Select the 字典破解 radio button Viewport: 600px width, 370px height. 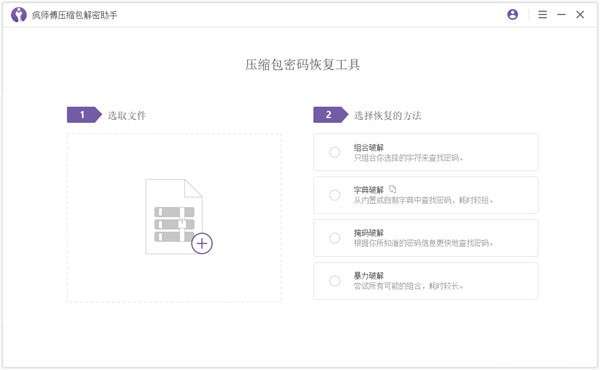click(x=334, y=195)
